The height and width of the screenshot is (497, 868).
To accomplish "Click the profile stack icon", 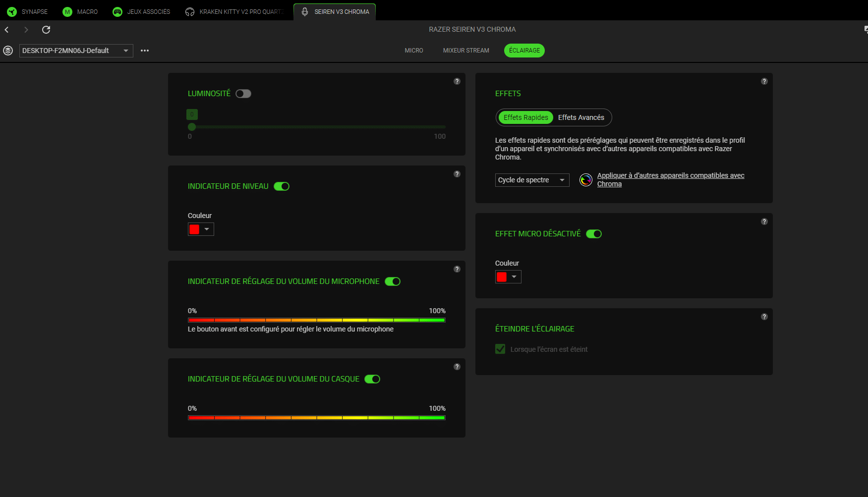I will tap(8, 51).
